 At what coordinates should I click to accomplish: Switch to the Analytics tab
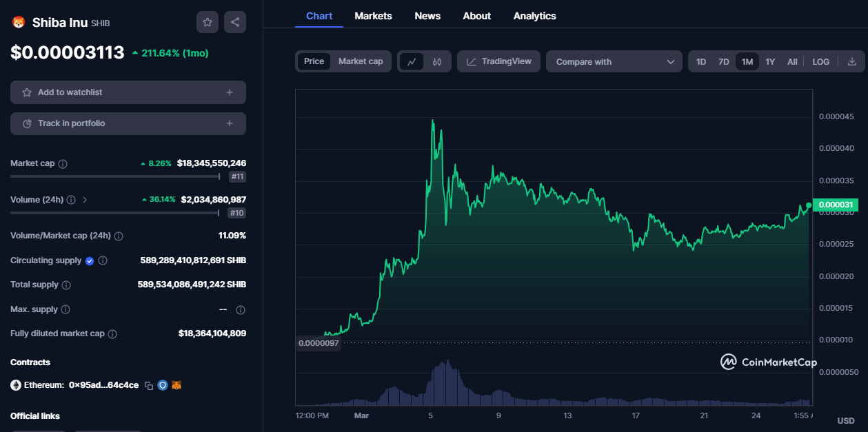(x=534, y=16)
